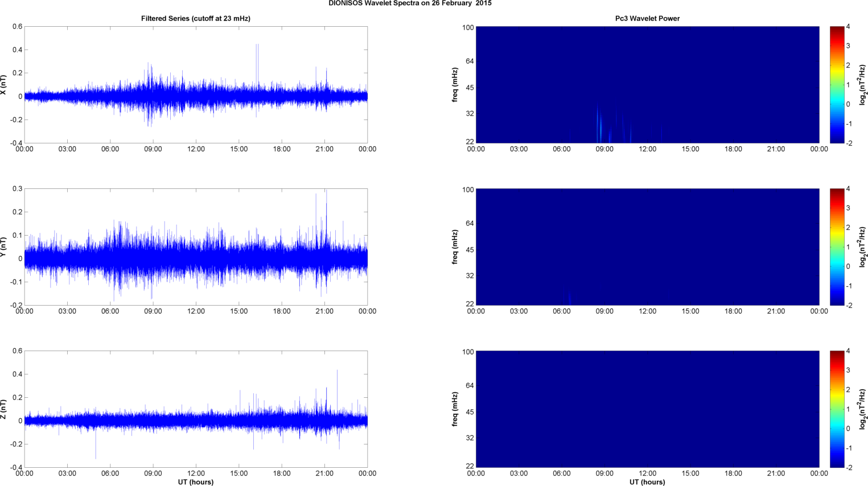Click the '15:00' tick under the top spectrogram

pyautogui.click(x=690, y=149)
